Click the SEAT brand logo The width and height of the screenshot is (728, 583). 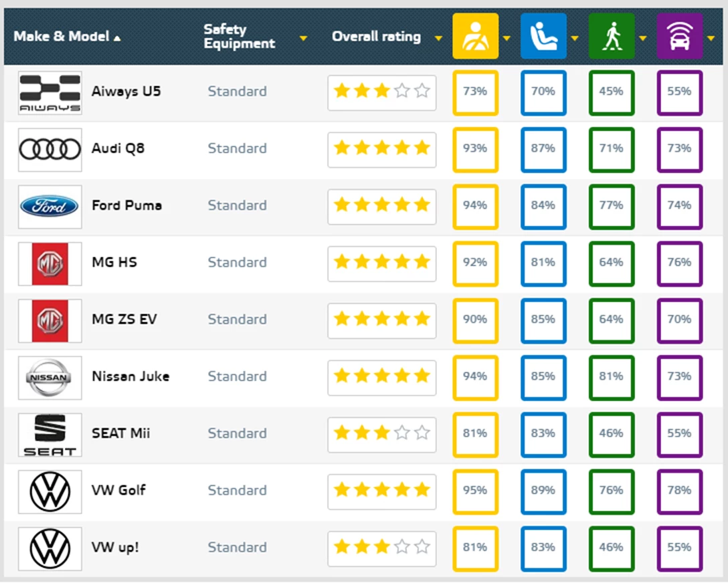pos(50,434)
